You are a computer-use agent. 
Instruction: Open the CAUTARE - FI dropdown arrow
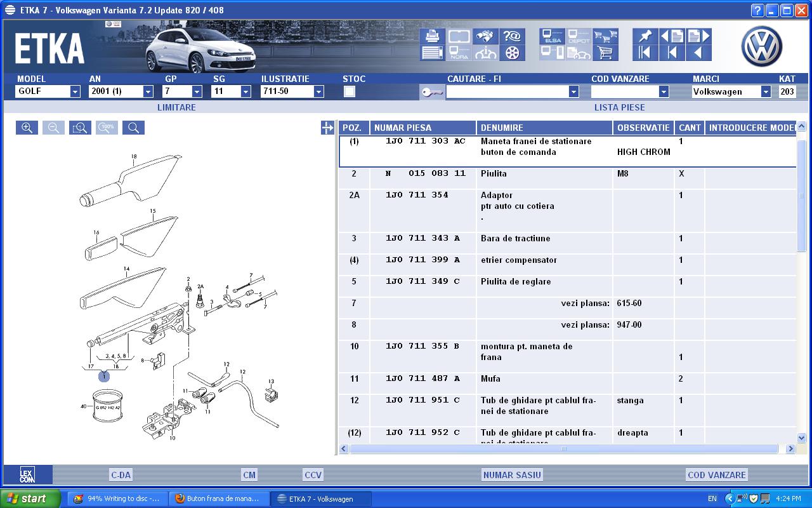coord(573,91)
